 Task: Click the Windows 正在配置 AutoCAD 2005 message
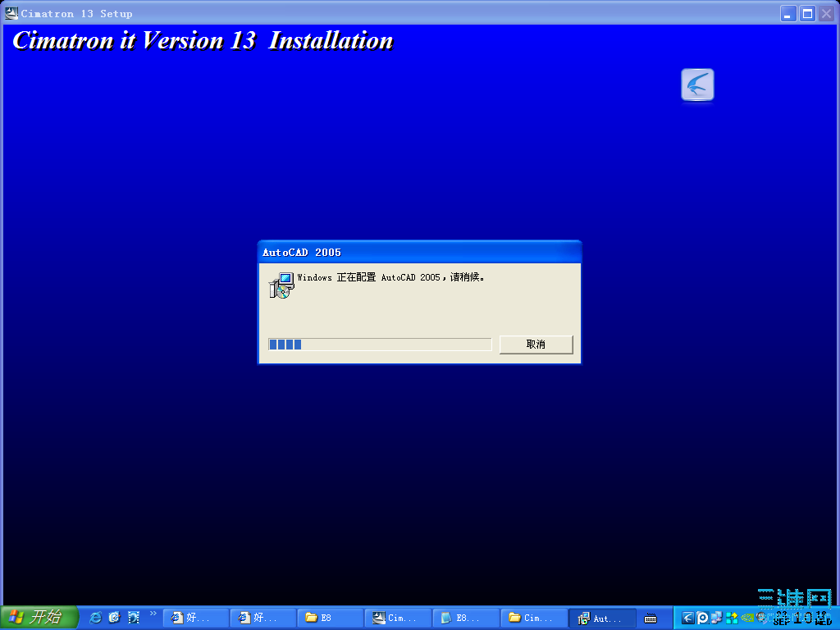(391, 277)
